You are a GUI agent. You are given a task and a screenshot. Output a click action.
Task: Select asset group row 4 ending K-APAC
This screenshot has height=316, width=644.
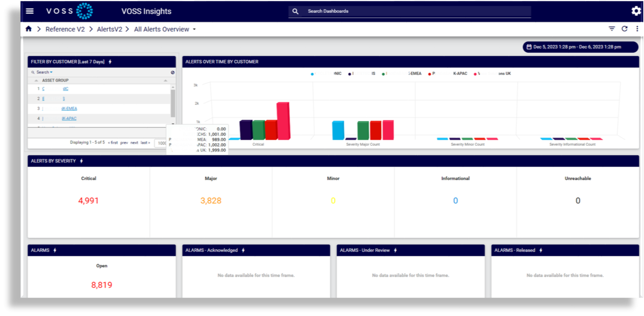click(59, 118)
